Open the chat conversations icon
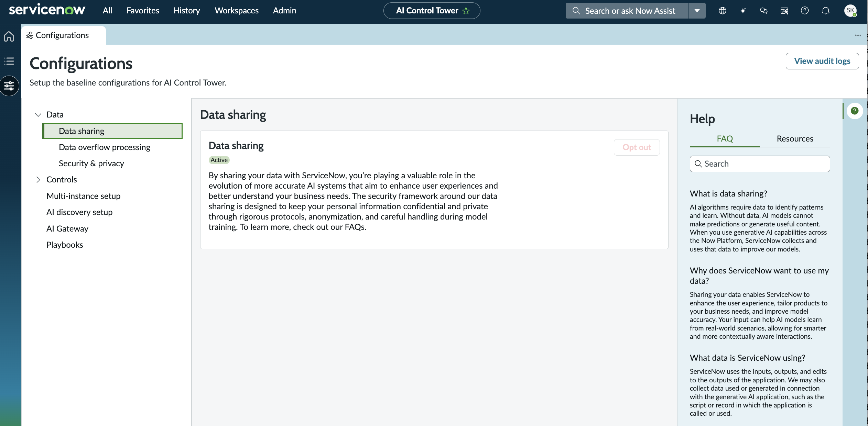868x426 pixels. tap(764, 11)
